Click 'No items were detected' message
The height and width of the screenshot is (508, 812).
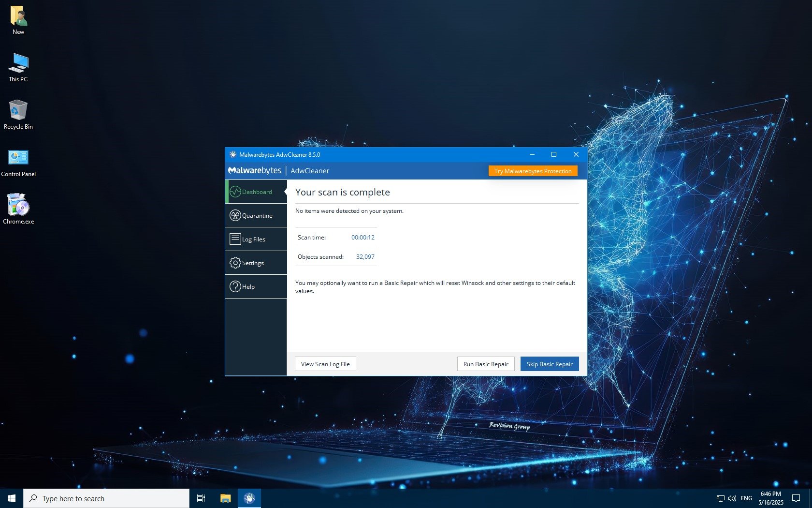pos(349,211)
